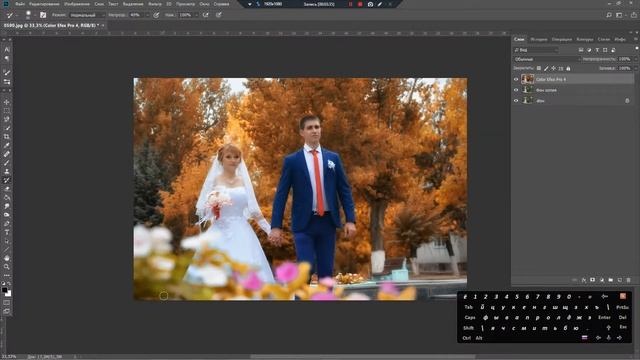Switch to the Операции tab

[562, 39]
